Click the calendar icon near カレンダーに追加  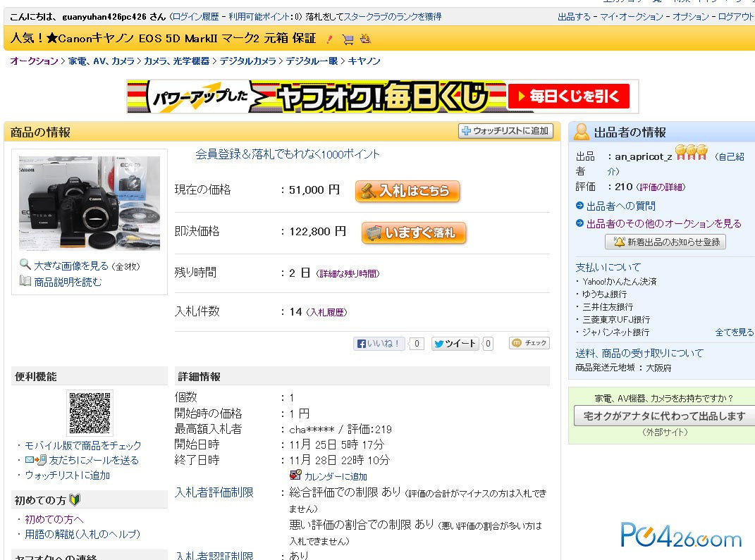coord(295,475)
